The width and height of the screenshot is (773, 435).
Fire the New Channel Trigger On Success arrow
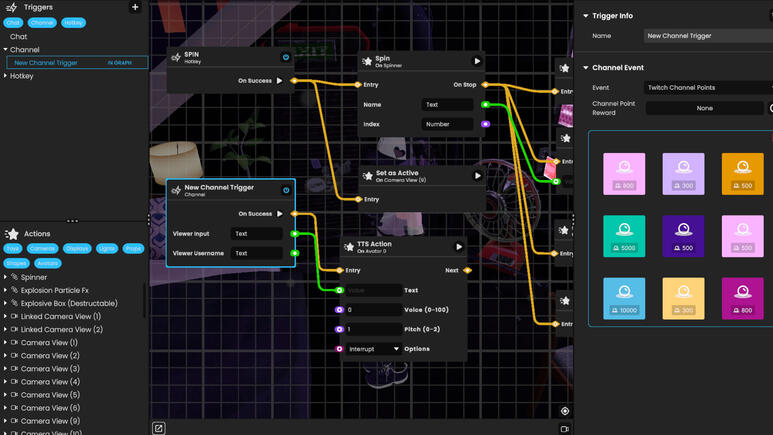pyautogui.click(x=280, y=214)
